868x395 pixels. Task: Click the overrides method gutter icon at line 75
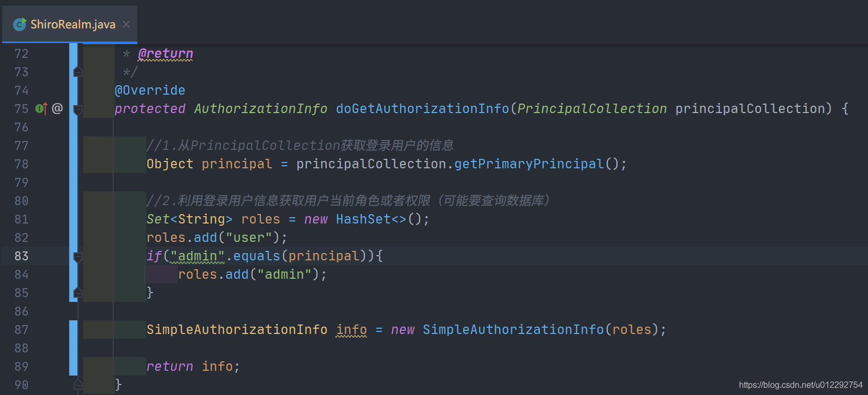pyautogui.click(x=41, y=108)
